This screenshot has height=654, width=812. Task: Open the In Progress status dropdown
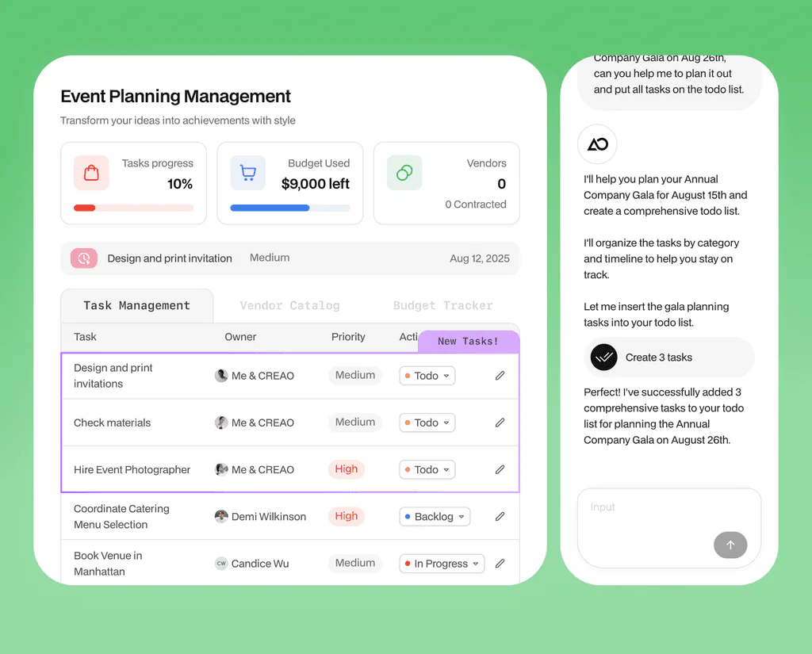coord(441,564)
